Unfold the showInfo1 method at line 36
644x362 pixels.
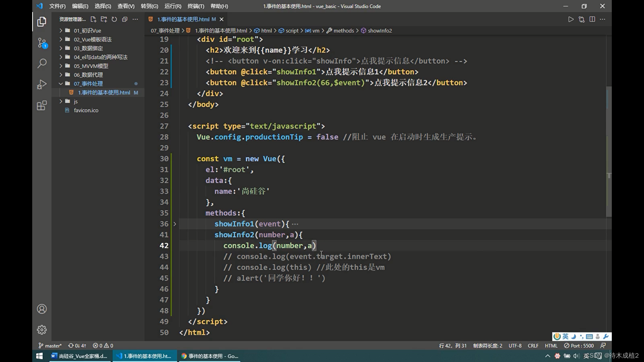pos(175,224)
